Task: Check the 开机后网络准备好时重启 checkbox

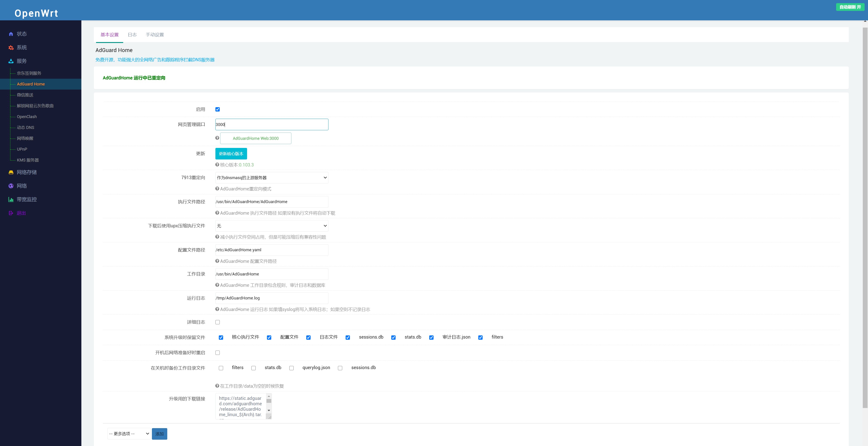Action: 218,353
